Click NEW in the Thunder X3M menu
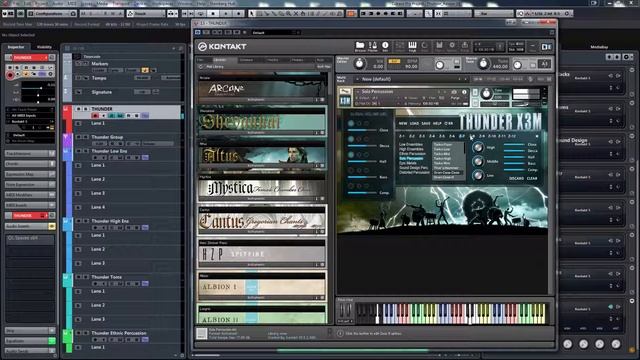Viewport: 640px width, 360px height. click(403, 123)
